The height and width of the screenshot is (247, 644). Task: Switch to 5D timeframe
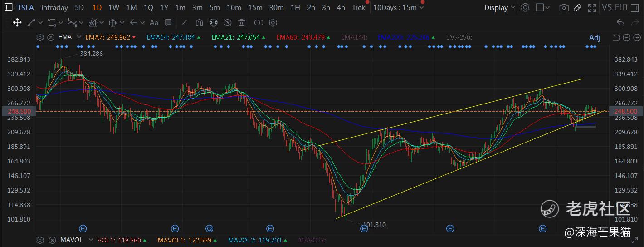pos(79,7)
